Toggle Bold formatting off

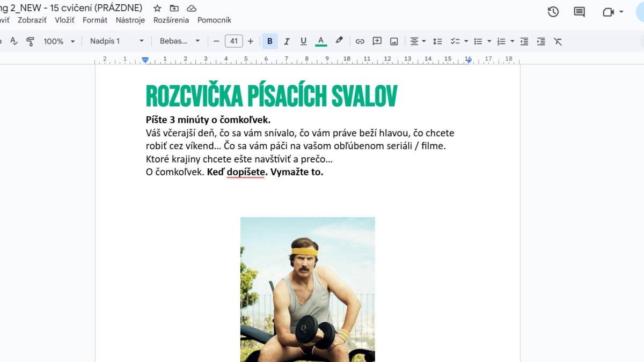point(270,41)
